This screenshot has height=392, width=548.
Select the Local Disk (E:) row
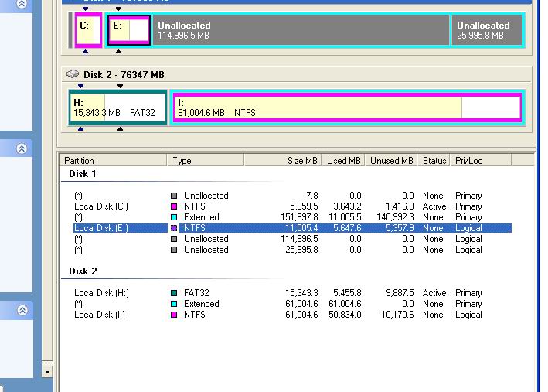click(x=292, y=228)
